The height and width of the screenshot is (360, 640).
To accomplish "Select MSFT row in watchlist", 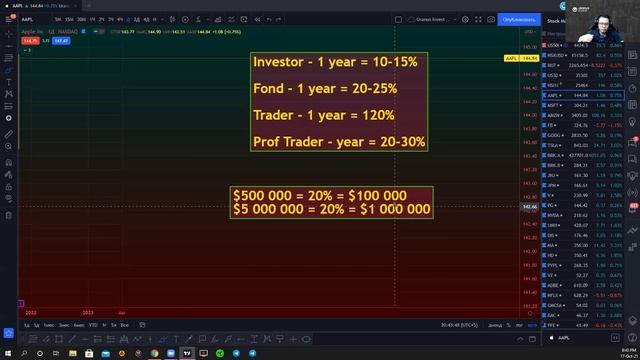I will tap(583, 105).
